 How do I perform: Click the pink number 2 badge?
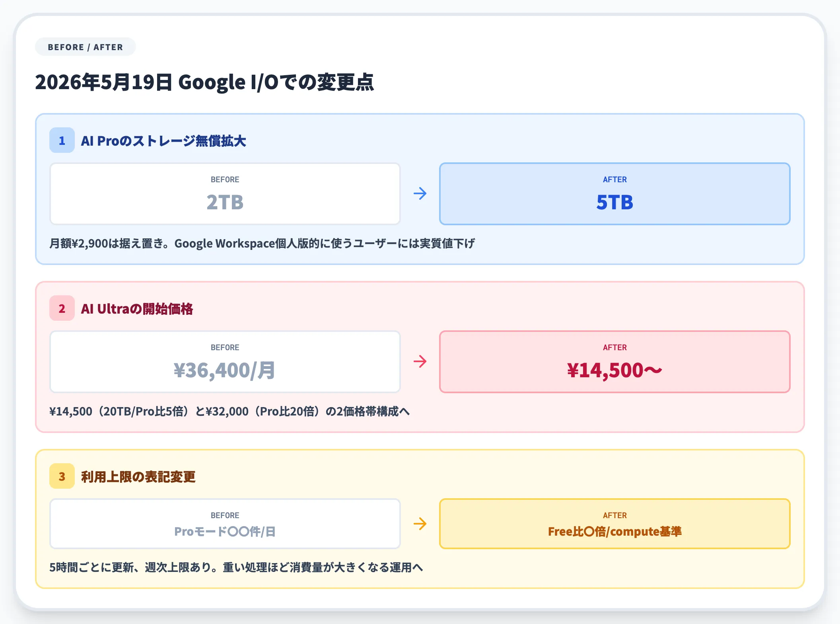tap(62, 308)
